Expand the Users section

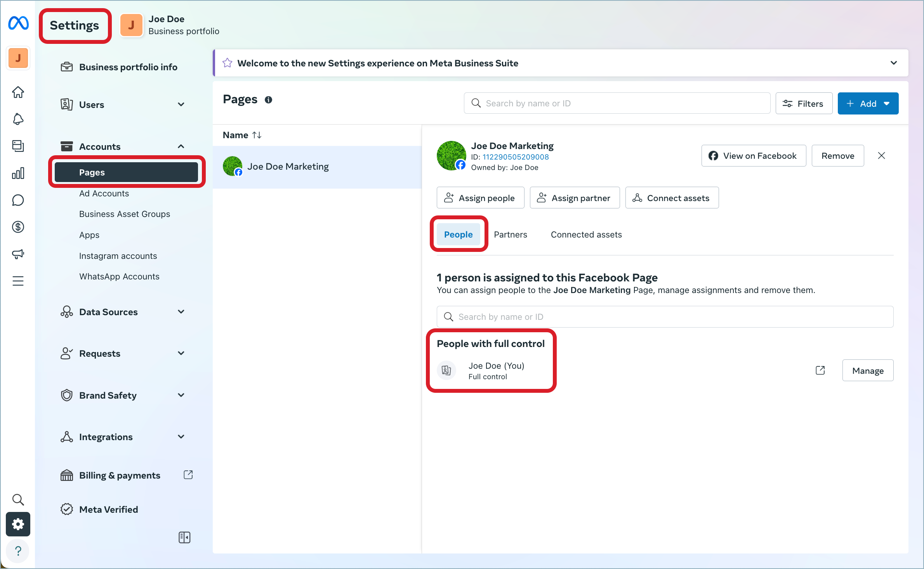click(181, 104)
